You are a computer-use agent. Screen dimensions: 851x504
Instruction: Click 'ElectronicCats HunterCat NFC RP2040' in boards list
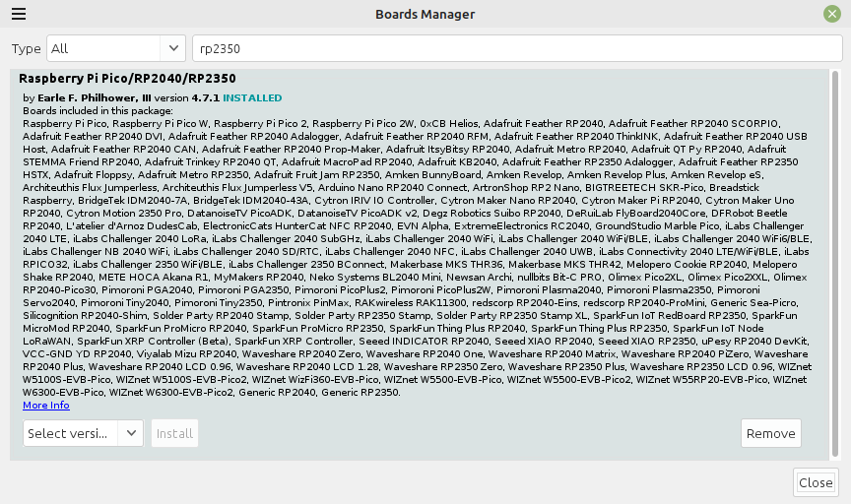296,226
